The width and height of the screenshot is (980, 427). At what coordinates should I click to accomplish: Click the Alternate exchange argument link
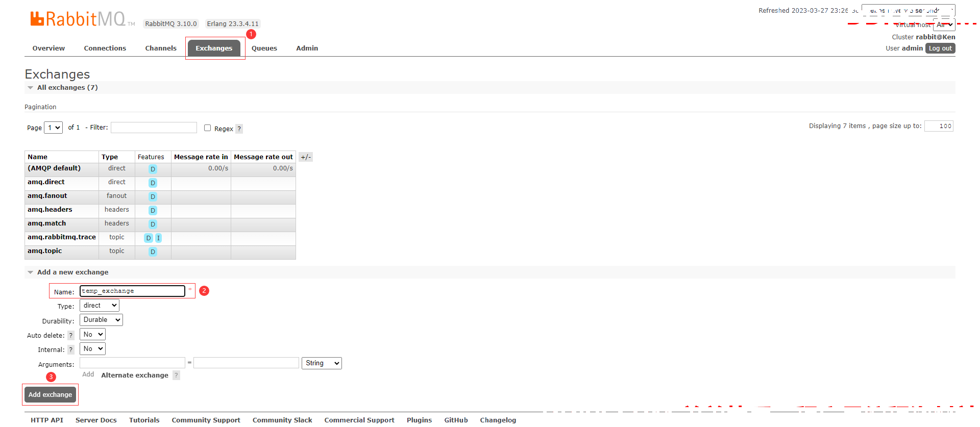[x=135, y=375]
